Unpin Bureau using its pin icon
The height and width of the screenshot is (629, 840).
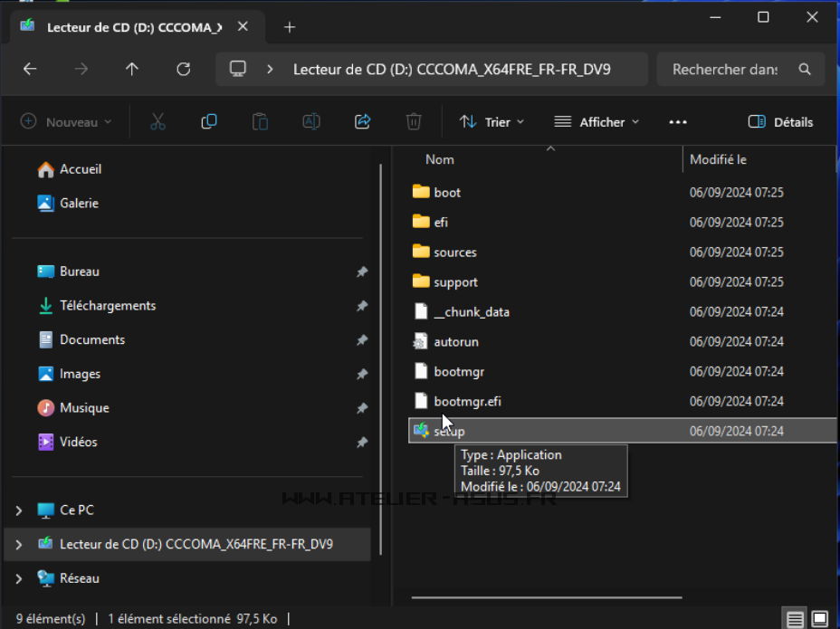pos(362,272)
